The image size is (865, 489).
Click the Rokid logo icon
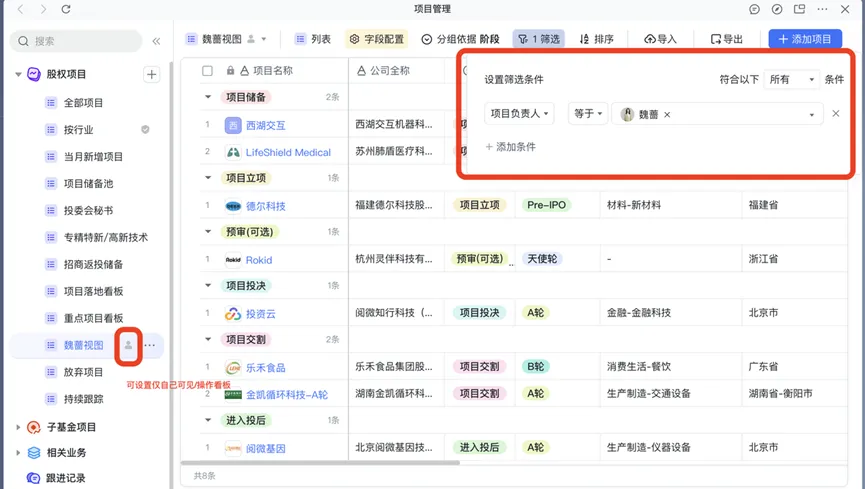[x=233, y=260]
